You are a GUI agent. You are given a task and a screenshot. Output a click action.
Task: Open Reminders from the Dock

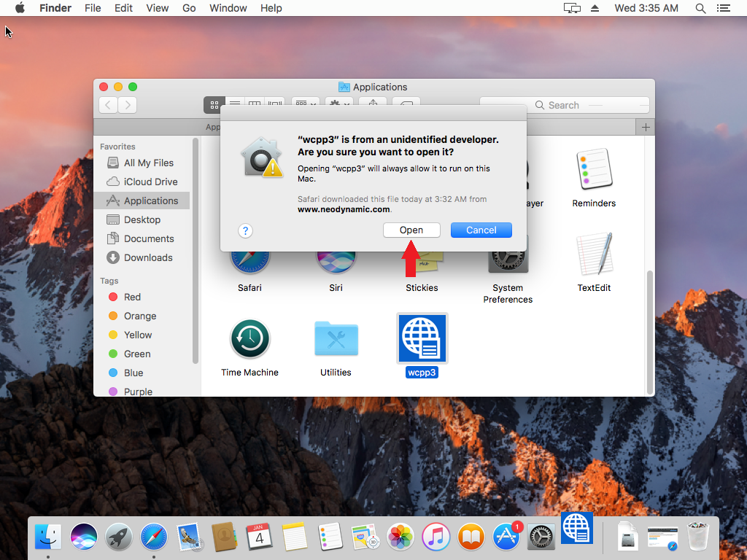click(330, 537)
